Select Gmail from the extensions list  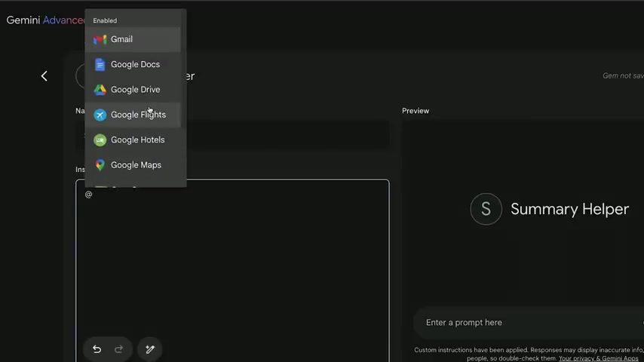pos(133,39)
